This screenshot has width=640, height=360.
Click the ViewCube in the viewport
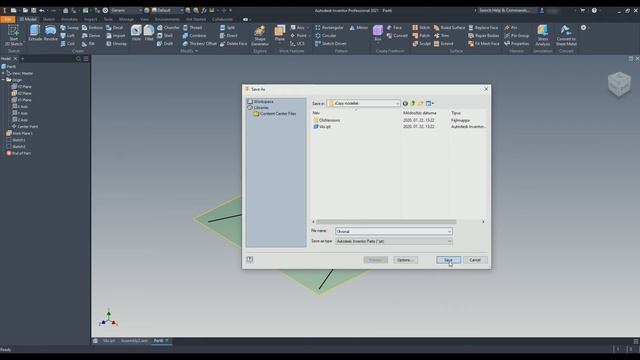[619, 84]
